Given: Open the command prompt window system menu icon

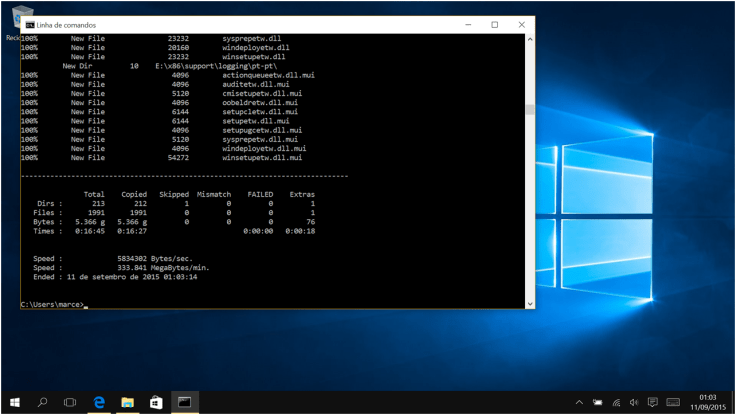Looking at the screenshot, I should [29, 24].
